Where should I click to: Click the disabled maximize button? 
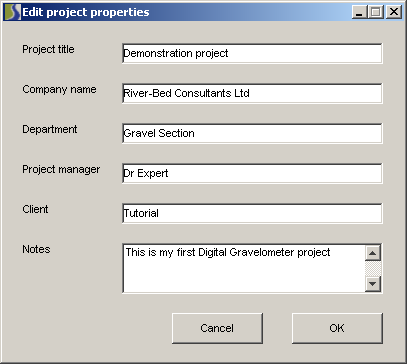coord(376,12)
